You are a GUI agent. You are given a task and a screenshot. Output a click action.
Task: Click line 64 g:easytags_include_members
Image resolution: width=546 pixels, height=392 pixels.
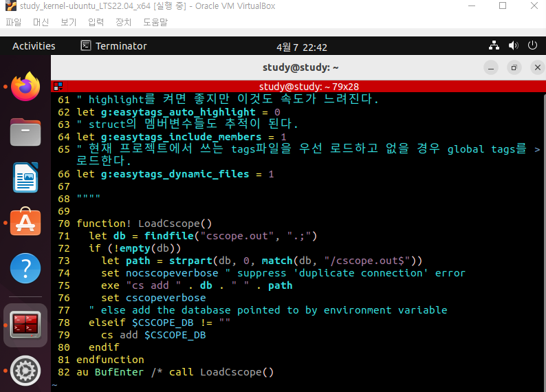coord(181,137)
